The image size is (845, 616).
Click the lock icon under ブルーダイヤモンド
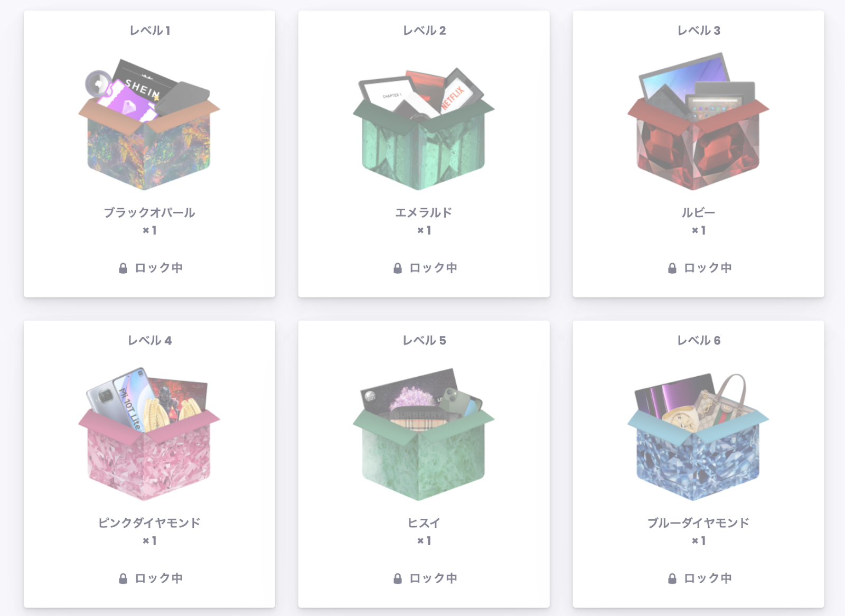coord(672,578)
